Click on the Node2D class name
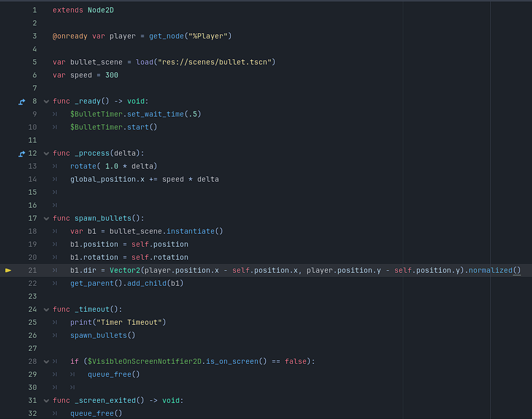532x419 pixels. (101, 10)
